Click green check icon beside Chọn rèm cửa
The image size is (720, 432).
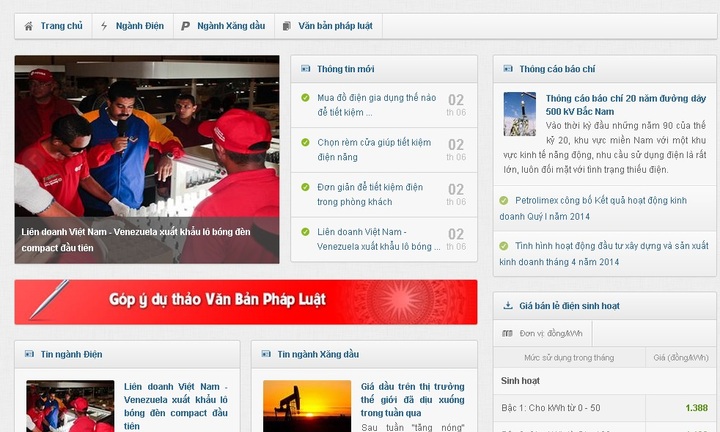[x=305, y=142]
